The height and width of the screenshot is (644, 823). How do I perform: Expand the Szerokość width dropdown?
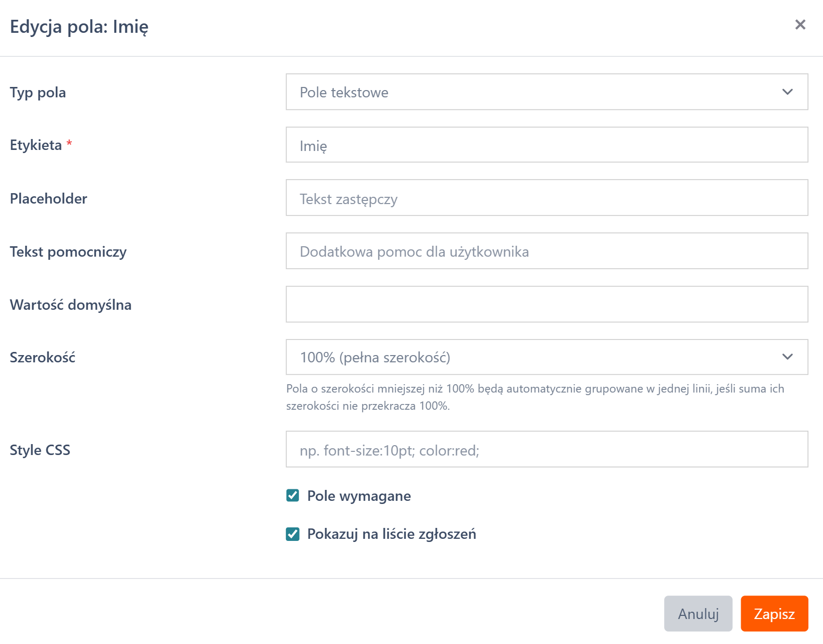coord(546,357)
